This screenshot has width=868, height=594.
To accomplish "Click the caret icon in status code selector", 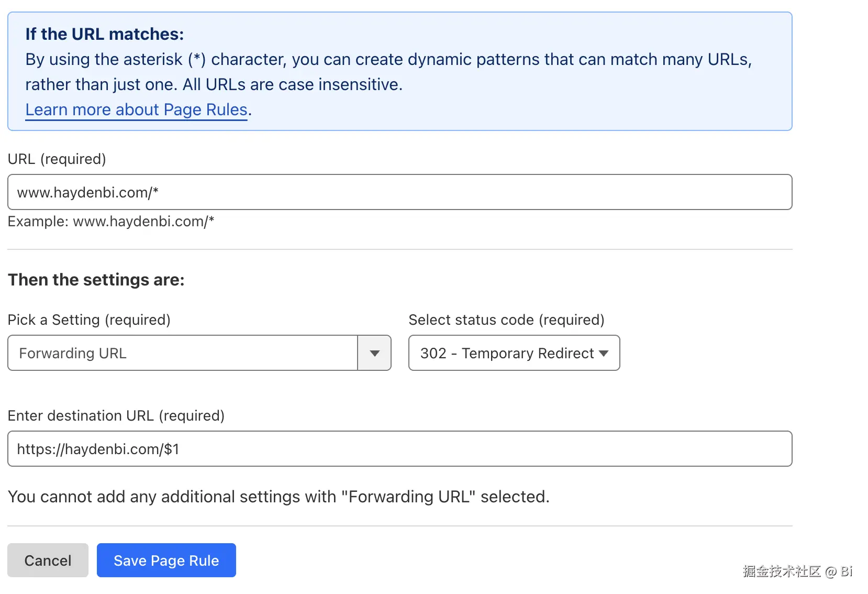I will tap(604, 353).
